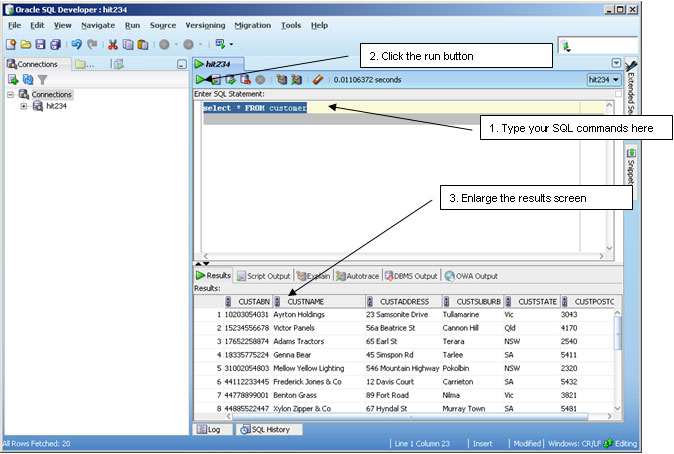Image resolution: width=674 pixels, height=454 pixels.
Task: Open the Run menu
Action: (132, 25)
